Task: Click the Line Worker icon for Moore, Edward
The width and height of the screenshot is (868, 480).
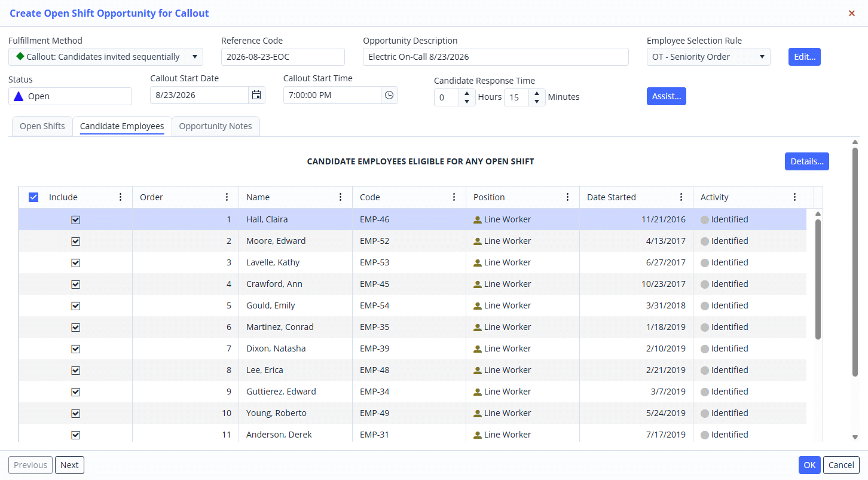Action: [x=478, y=241]
